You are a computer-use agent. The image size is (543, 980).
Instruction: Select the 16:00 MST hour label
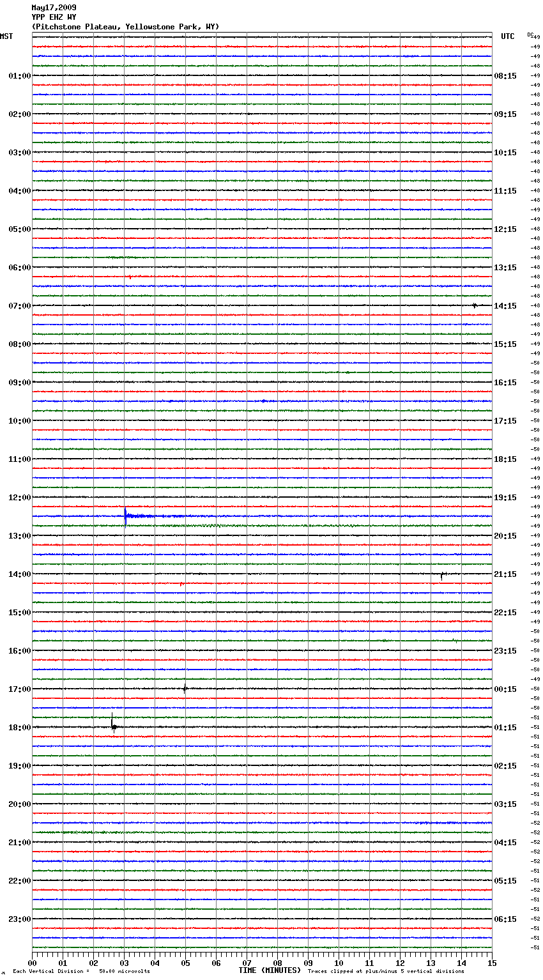(x=20, y=651)
